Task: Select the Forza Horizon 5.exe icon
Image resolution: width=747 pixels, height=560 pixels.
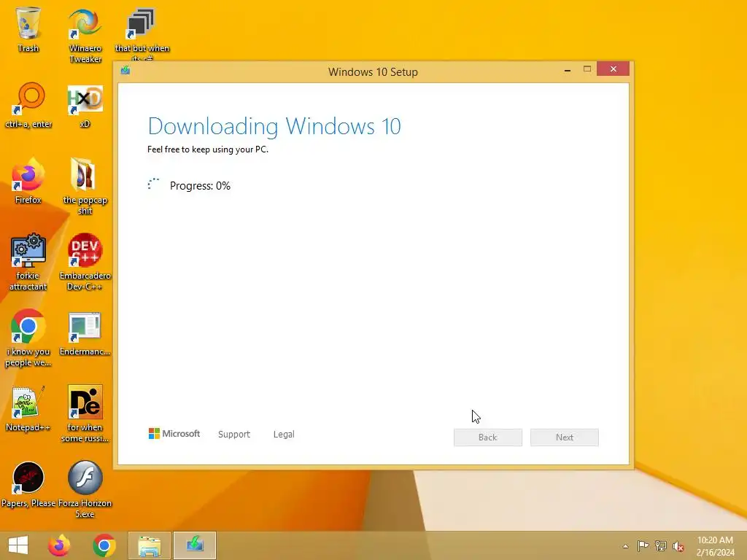Action: pyautogui.click(x=85, y=489)
